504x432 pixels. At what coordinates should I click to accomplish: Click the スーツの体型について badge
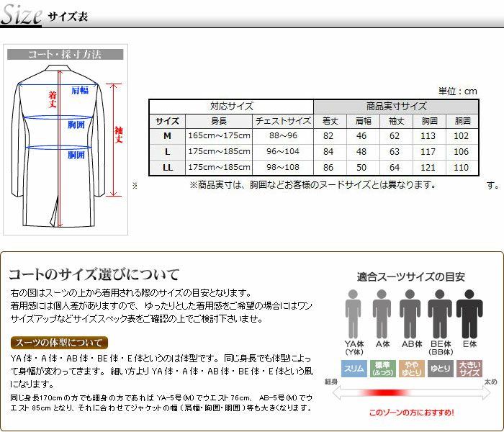[x=59, y=343]
